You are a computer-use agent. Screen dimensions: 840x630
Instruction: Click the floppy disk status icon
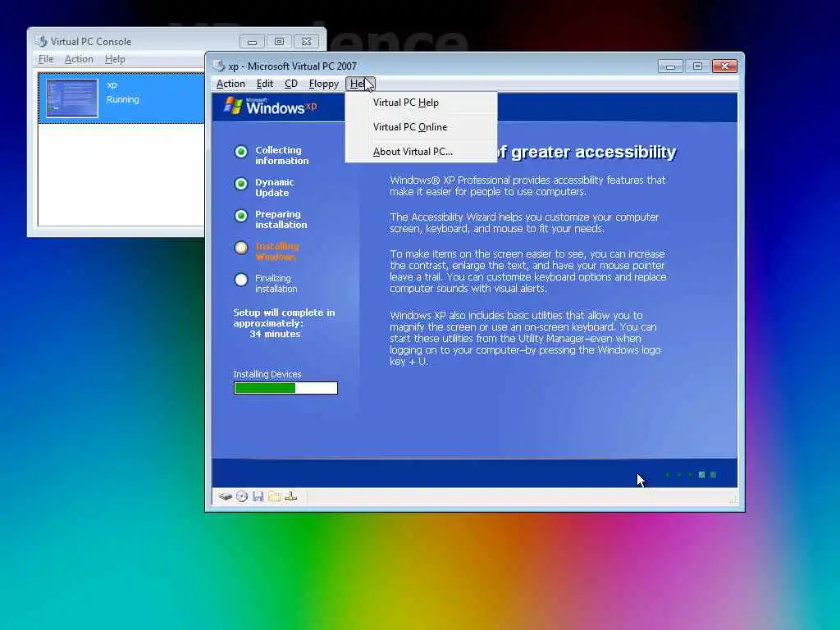pos(258,496)
